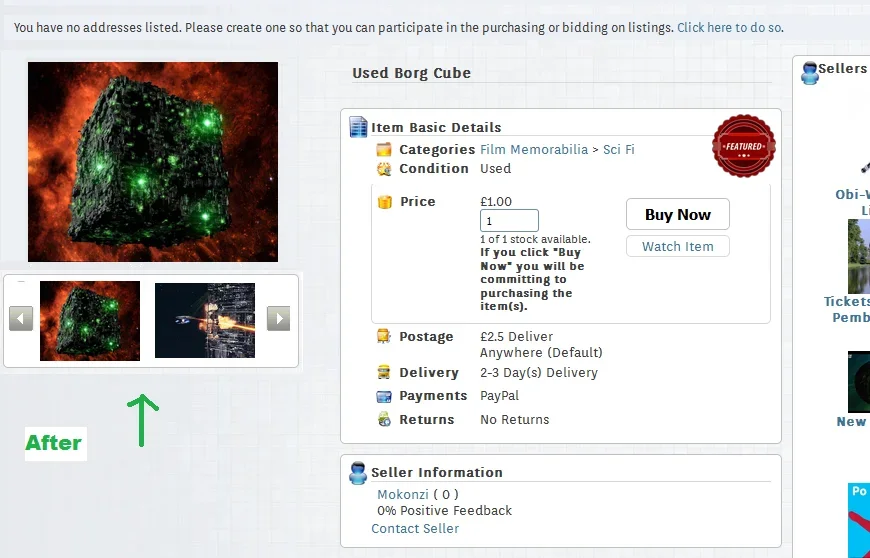Click the Price coin stack icon
Screen dimensions: 870x558
pyautogui.click(x=385, y=201)
